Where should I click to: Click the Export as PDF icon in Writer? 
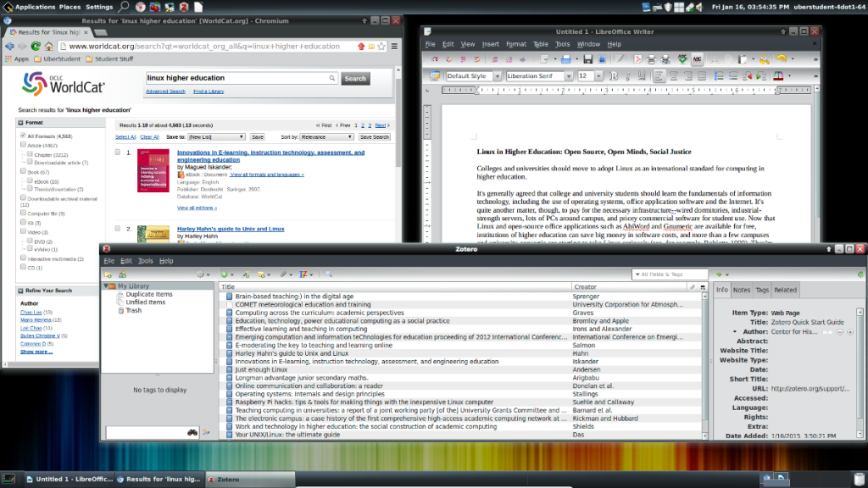click(638, 59)
